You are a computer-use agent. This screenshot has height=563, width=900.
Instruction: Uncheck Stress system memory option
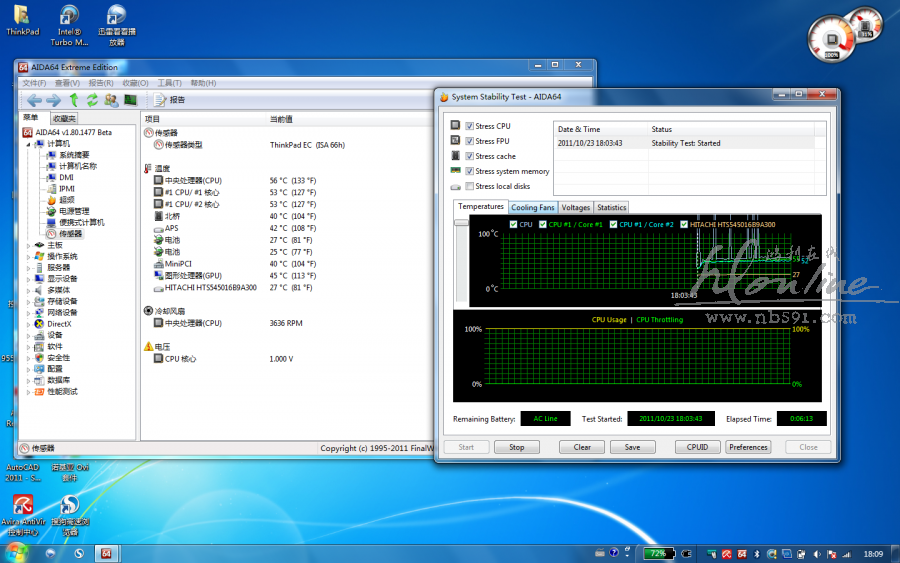point(469,171)
